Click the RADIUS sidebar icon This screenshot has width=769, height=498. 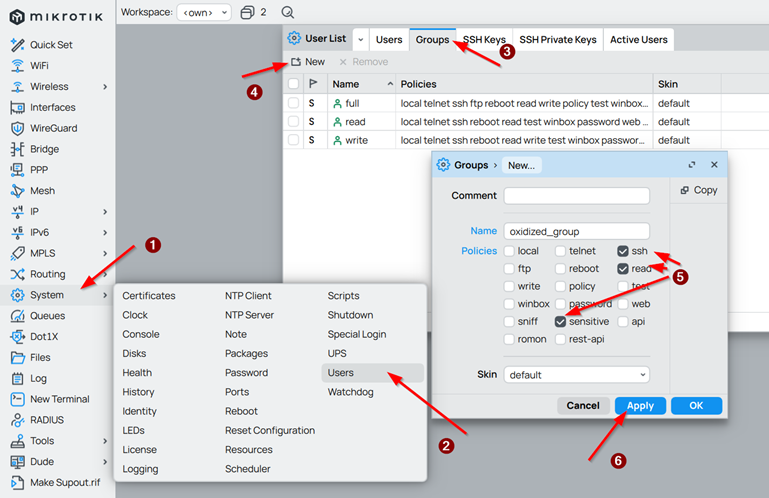click(18, 420)
